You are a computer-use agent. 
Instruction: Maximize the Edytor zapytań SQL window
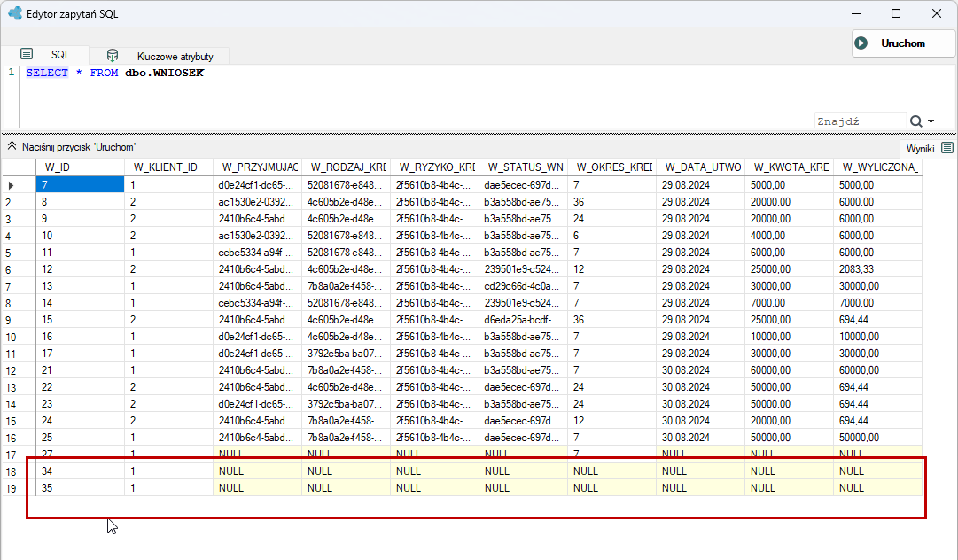896,13
